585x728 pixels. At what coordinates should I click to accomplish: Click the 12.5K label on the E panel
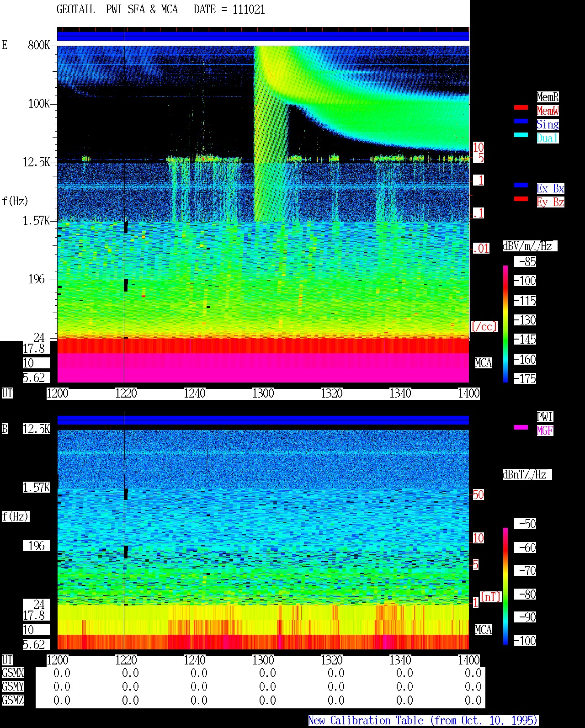tap(37, 162)
